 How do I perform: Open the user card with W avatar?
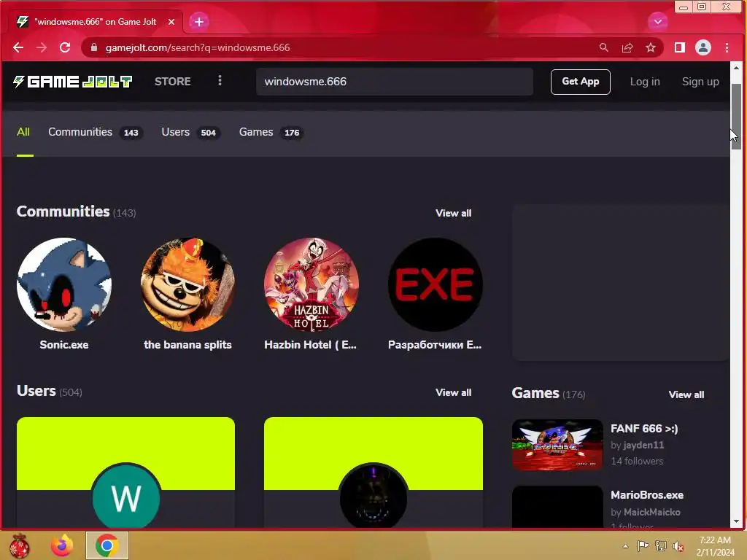pyautogui.click(x=125, y=472)
